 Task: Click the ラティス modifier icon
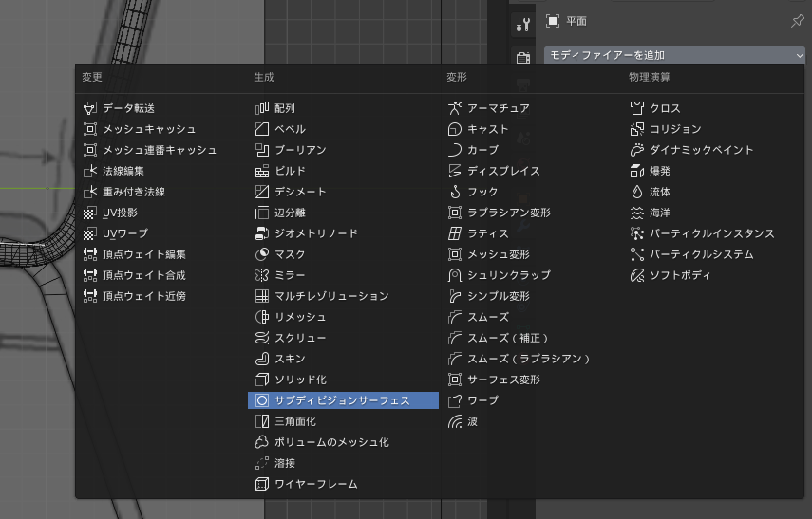(x=455, y=233)
